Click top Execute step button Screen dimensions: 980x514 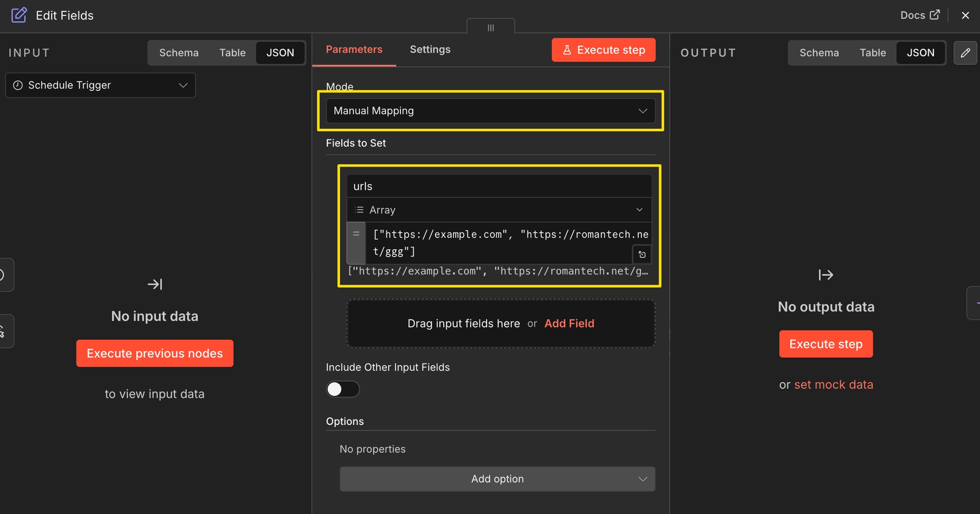click(x=603, y=50)
